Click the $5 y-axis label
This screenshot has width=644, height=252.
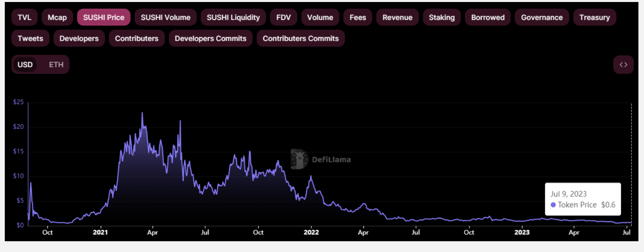(20, 201)
